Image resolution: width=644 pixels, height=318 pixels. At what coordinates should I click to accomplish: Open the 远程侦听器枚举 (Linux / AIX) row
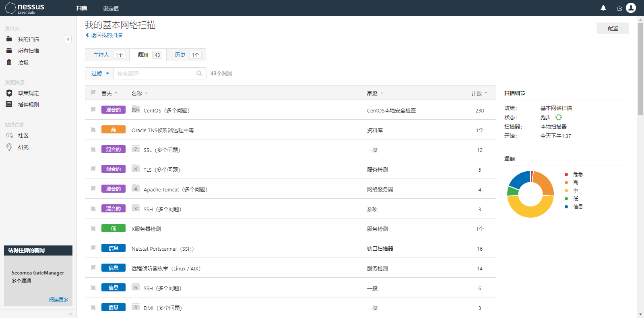click(x=291, y=268)
